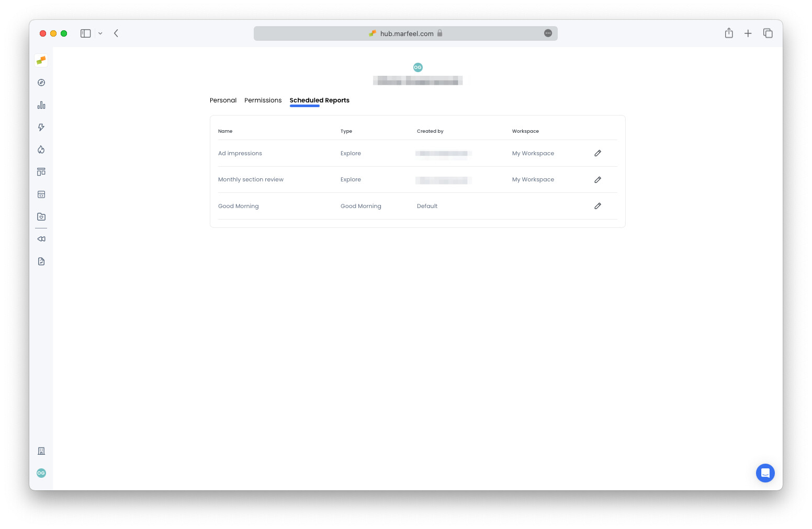Open the report document icon in sidebar
The image size is (812, 529).
pos(41,261)
